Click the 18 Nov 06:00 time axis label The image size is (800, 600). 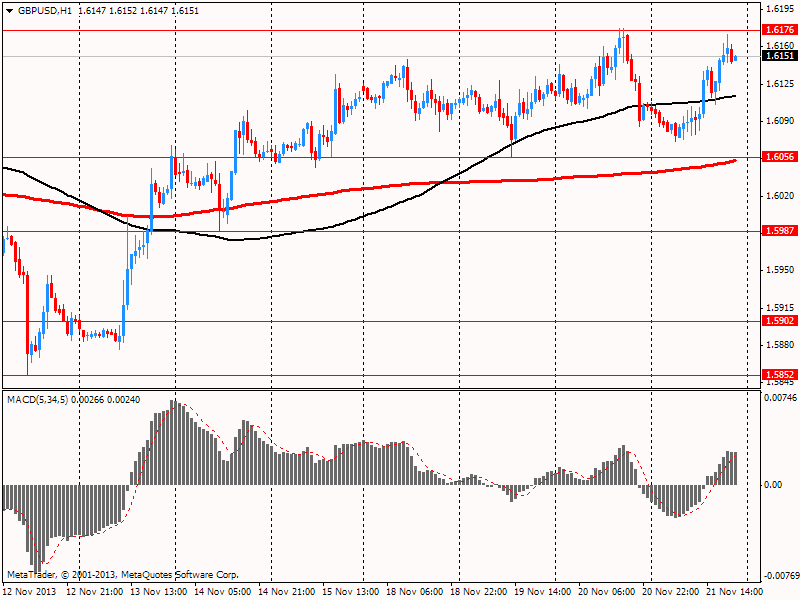tap(415, 591)
